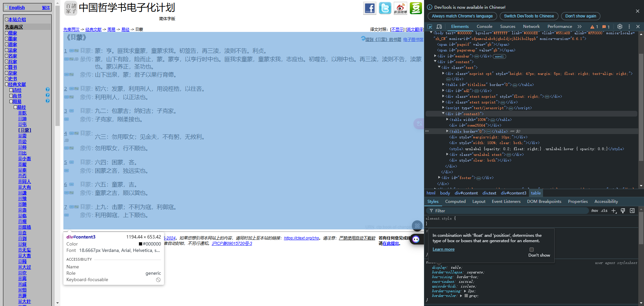
Task: Click help icon next to 尚书
Action: tap(48, 95)
